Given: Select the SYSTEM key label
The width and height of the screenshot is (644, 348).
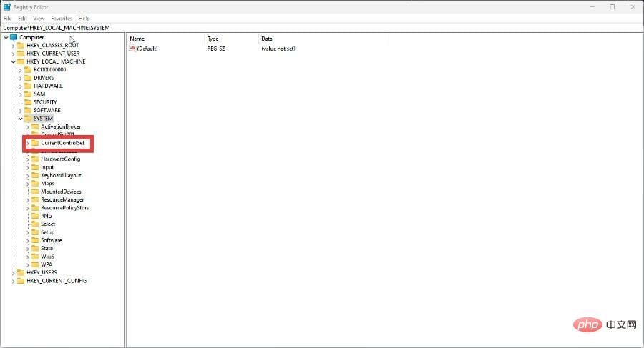Looking at the screenshot, I should [x=43, y=119].
